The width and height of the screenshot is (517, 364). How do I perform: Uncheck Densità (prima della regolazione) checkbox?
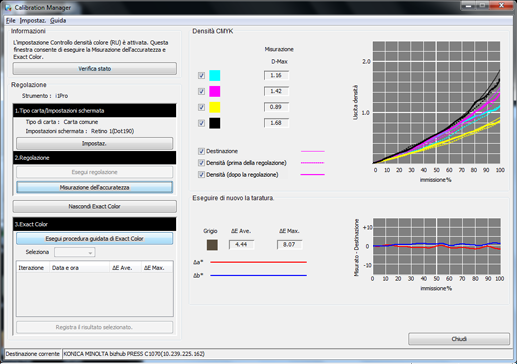coord(201,163)
